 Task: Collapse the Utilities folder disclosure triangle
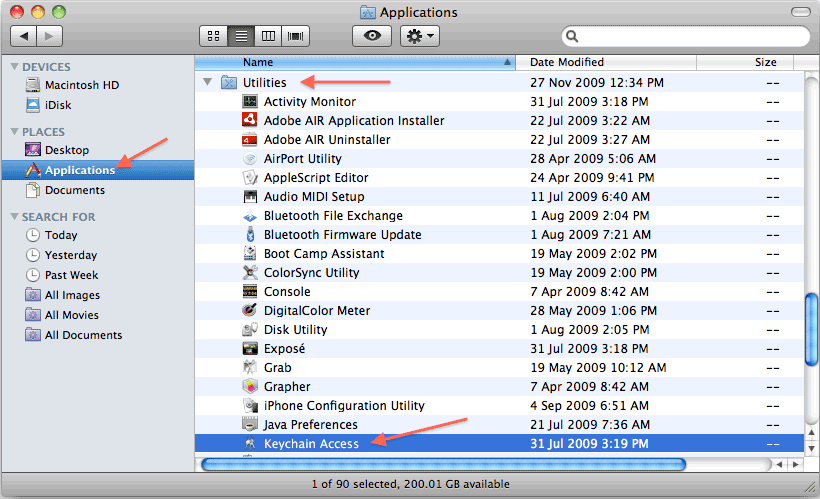(x=208, y=82)
